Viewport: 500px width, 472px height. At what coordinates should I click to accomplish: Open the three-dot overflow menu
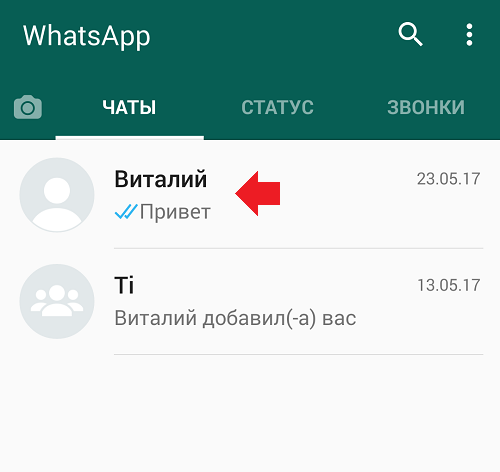pos(469,35)
